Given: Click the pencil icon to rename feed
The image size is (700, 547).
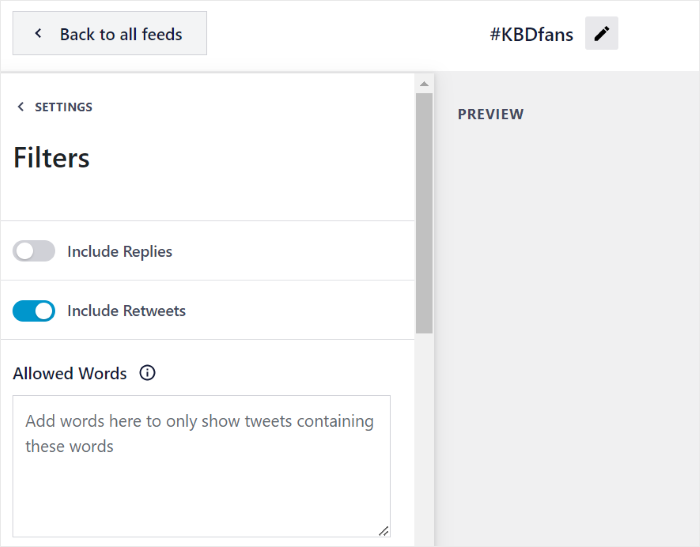Looking at the screenshot, I should click(x=601, y=34).
